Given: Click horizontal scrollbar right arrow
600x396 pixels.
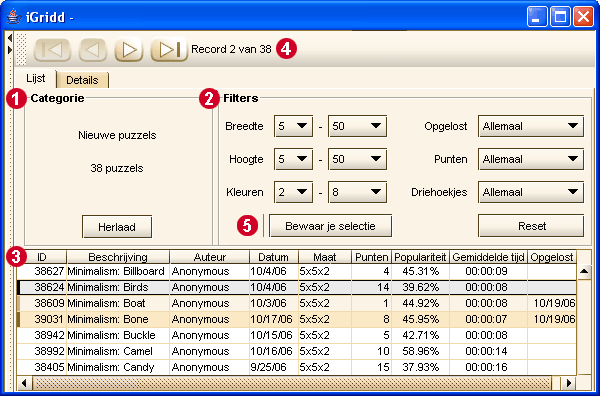Looking at the screenshot, I should 569,383.
